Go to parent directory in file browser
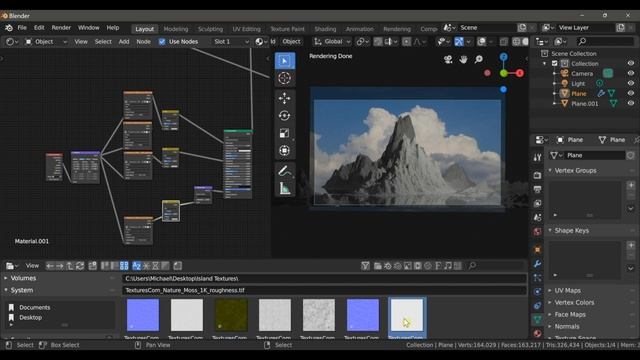 click(x=70, y=266)
